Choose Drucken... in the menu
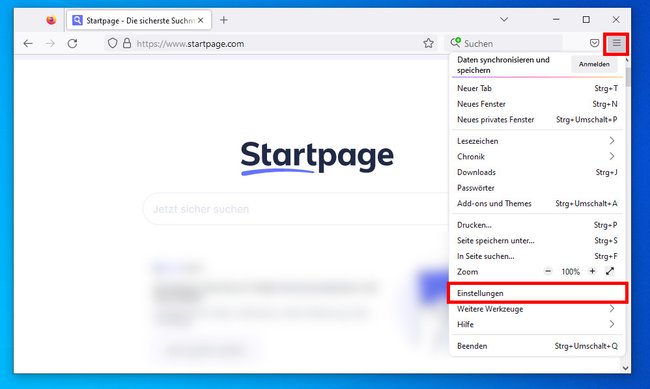650x389 pixels. pos(537,225)
